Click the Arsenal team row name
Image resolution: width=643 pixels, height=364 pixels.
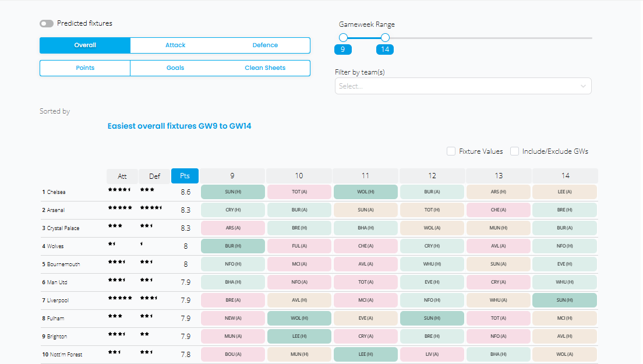point(56,210)
